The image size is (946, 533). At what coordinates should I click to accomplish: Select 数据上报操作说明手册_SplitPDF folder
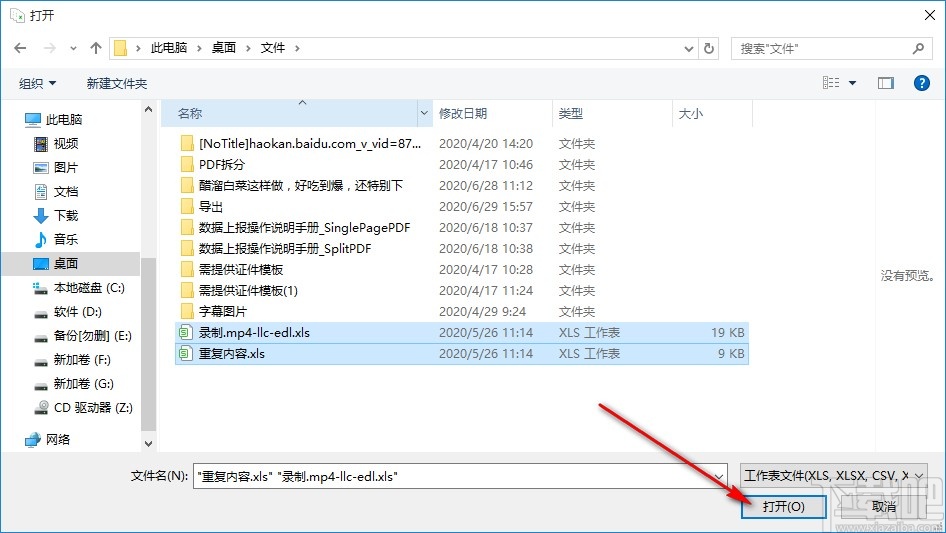pyautogui.click(x=285, y=249)
